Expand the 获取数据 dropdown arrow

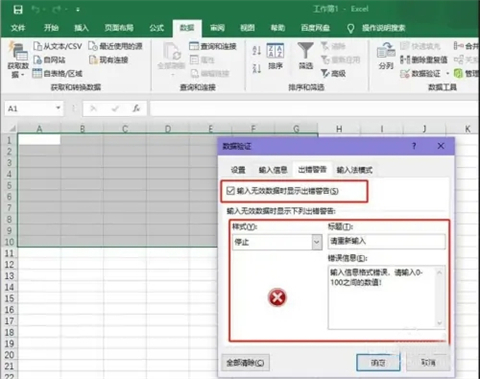pyautogui.click(x=23, y=75)
